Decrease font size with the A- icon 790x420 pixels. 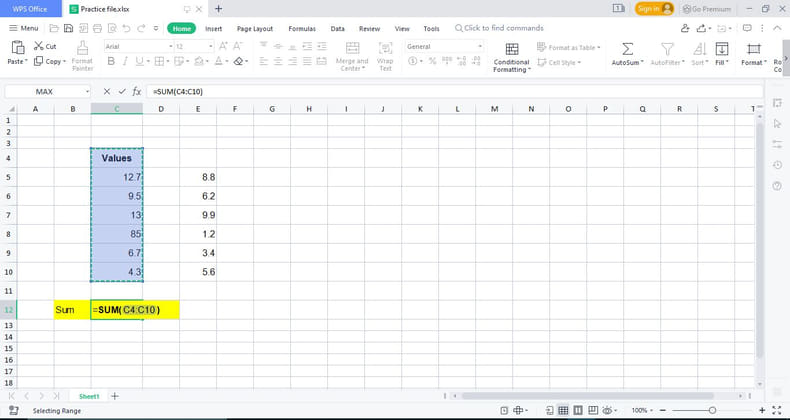click(x=237, y=46)
